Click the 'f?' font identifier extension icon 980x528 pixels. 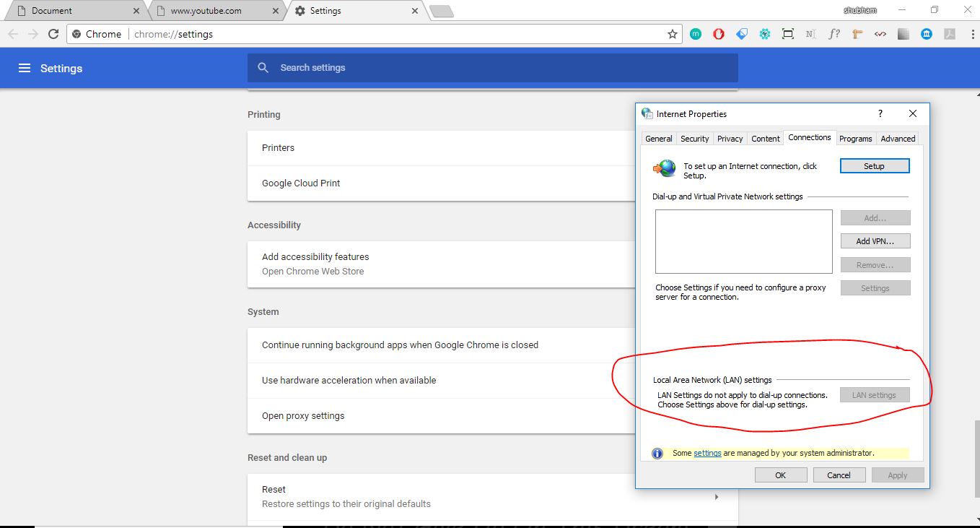pos(834,34)
